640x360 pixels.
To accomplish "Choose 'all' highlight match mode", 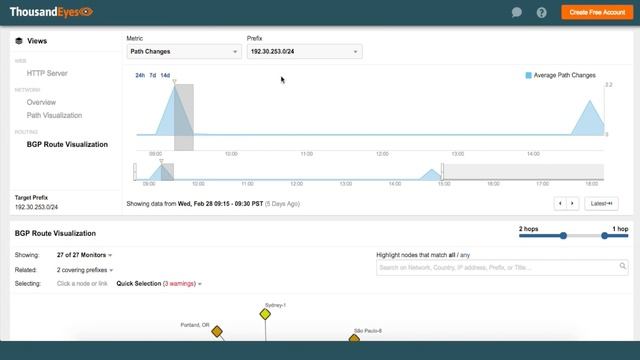I will click(452, 255).
